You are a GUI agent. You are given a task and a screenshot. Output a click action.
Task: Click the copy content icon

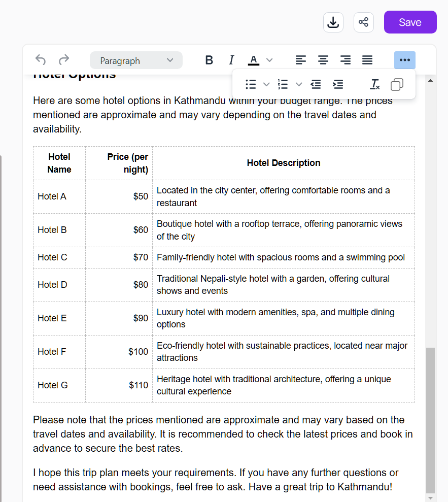point(397,84)
